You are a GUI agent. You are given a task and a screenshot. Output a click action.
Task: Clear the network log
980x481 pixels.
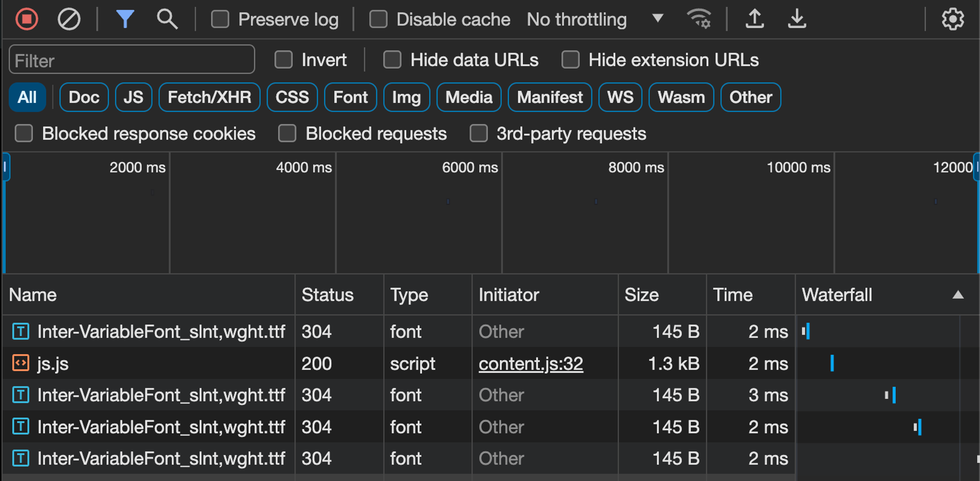coord(69,20)
